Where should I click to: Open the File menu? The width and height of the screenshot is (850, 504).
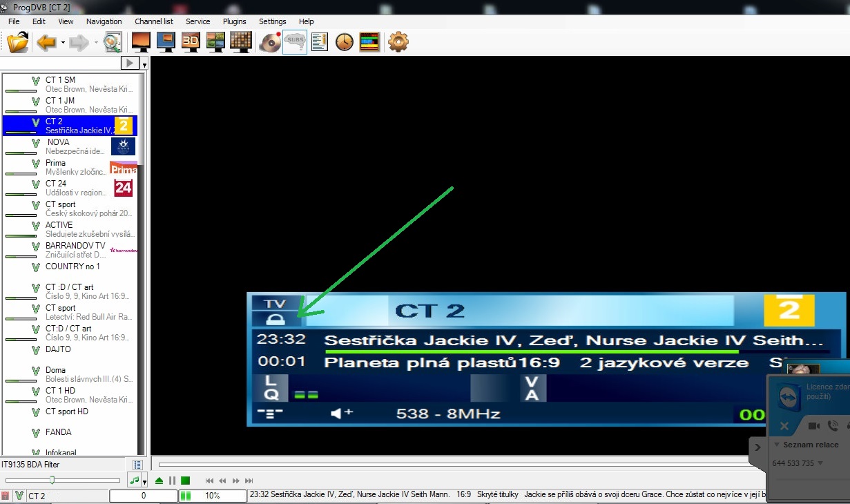click(x=14, y=21)
